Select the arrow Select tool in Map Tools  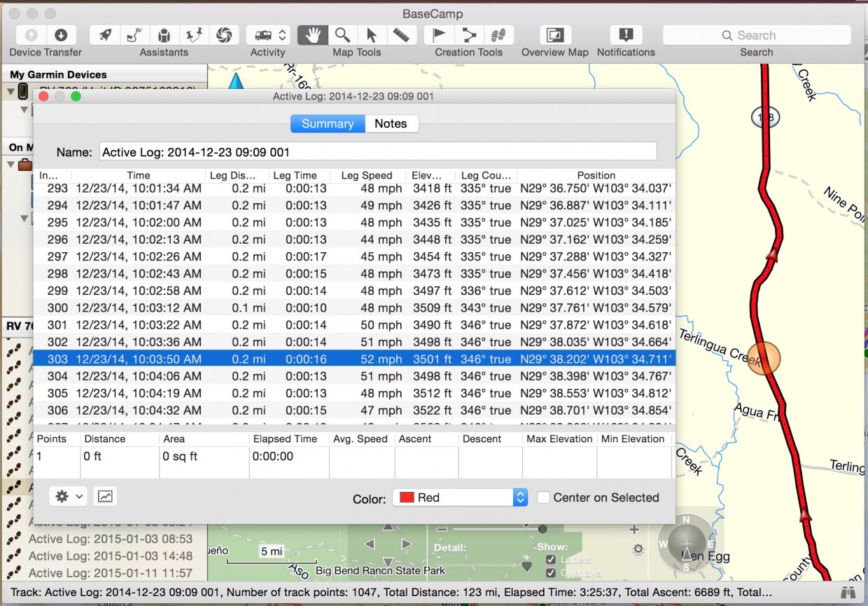pyautogui.click(x=372, y=35)
